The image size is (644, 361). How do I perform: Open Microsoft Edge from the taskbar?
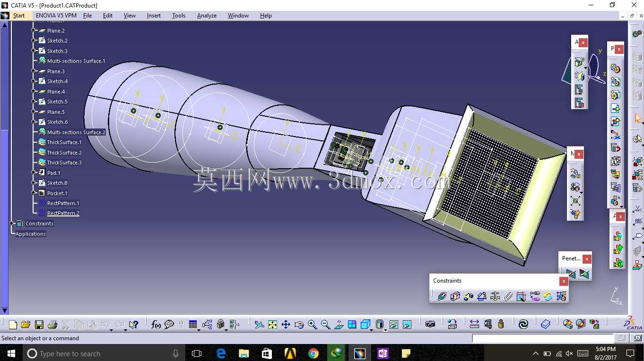click(x=221, y=353)
